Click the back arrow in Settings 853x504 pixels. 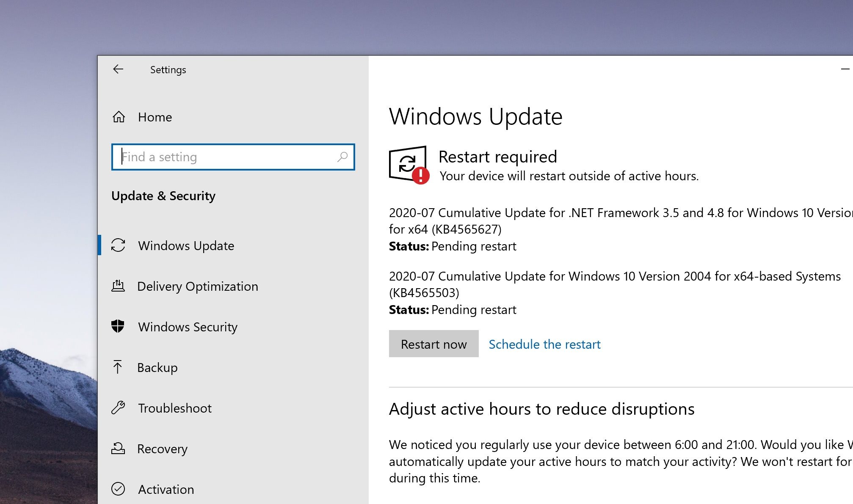point(118,69)
